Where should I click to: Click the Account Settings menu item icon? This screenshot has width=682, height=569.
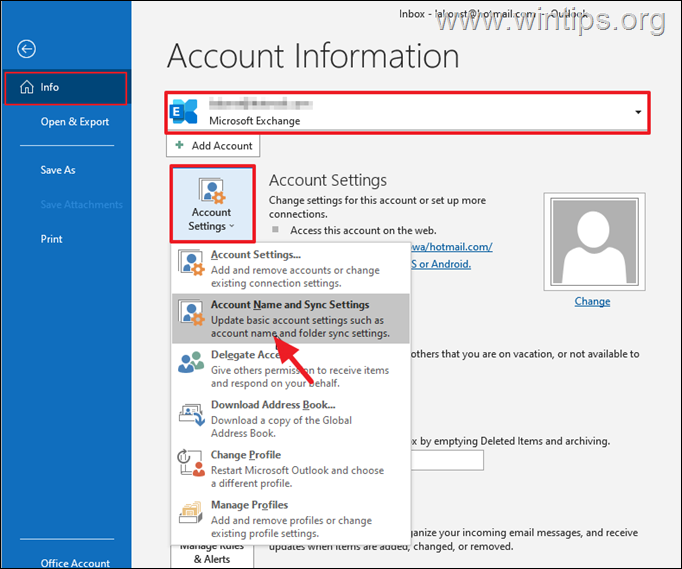click(191, 263)
